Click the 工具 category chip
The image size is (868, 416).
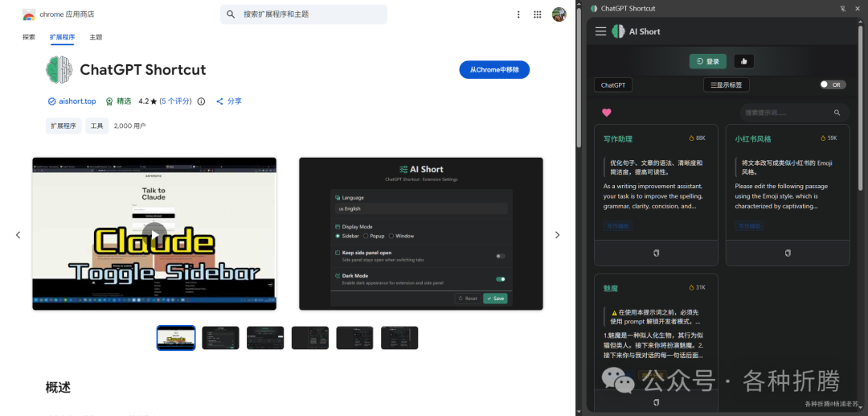(97, 126)
